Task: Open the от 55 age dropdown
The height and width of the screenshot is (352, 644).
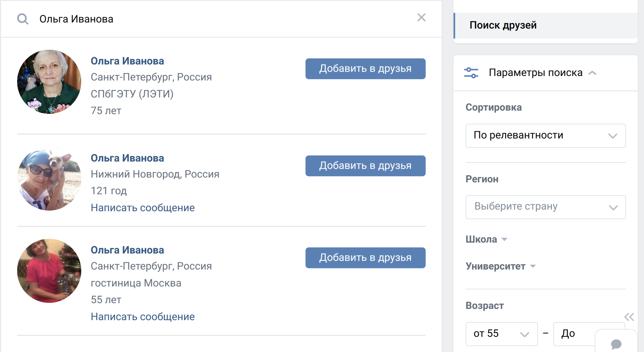Action: [x=502, y=334]
